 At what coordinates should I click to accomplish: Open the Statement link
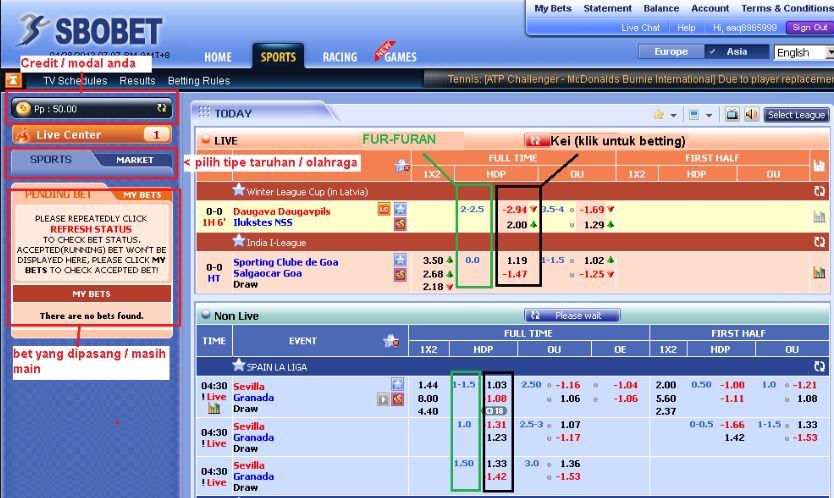point(607,9)
